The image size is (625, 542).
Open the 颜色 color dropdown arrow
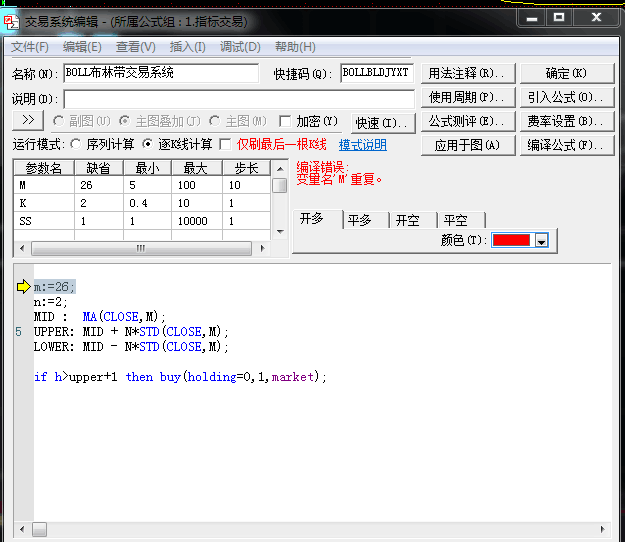[x=542, y=241]
